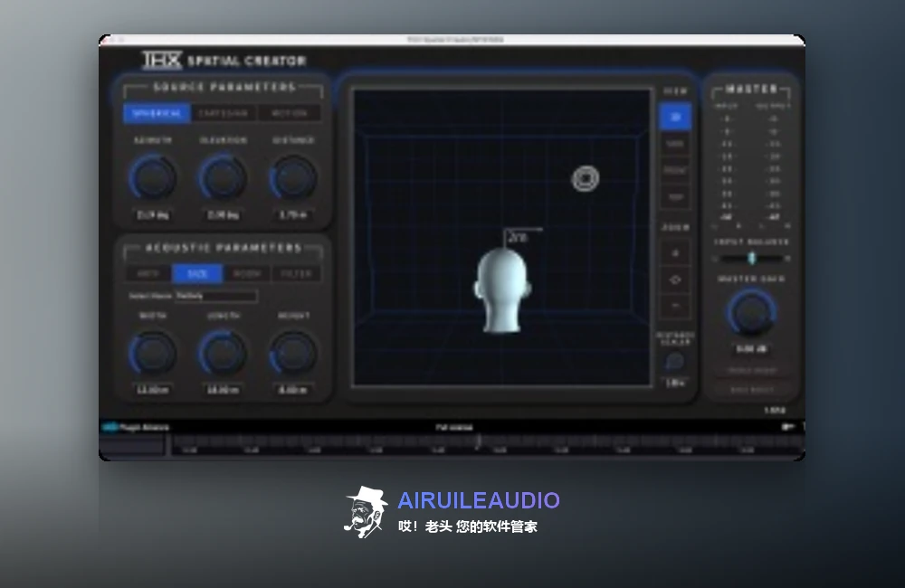
Task: Click the Length value field
Action: pos(223,390)
